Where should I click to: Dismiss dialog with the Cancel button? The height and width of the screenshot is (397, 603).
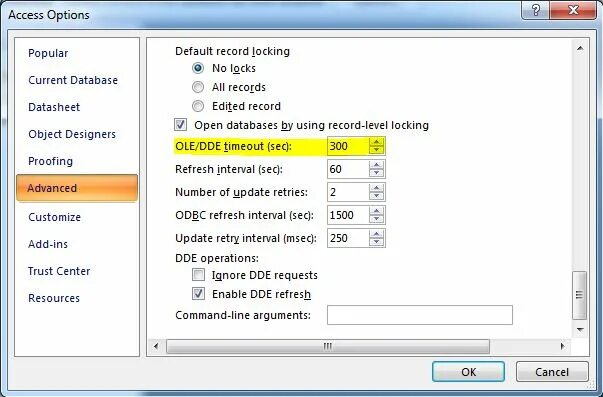[552, 372]
